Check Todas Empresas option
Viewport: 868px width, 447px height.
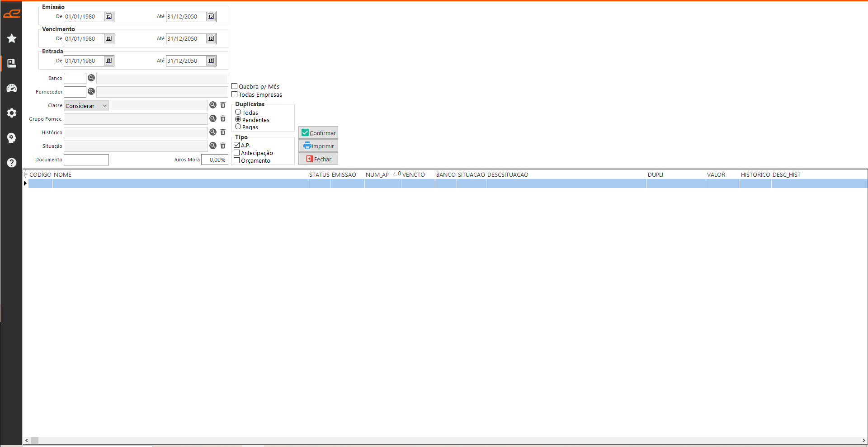[235, 94]
